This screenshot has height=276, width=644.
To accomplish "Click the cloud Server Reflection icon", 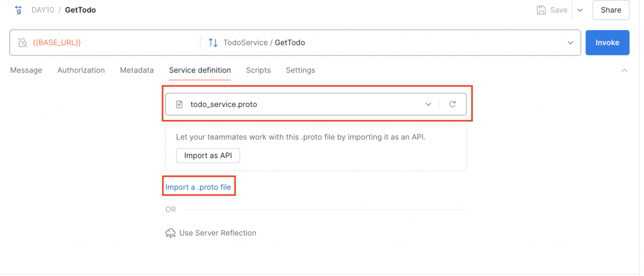I will [170, 233].
